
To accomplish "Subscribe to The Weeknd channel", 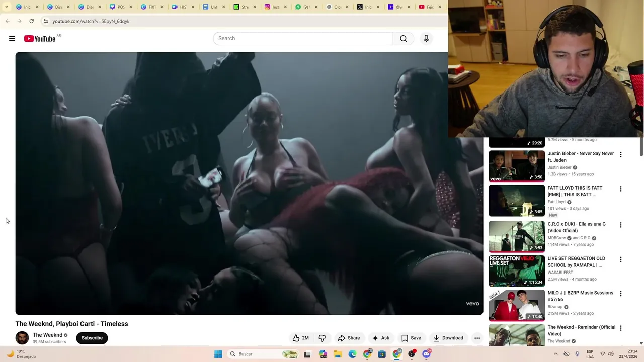I will [92, 338].
